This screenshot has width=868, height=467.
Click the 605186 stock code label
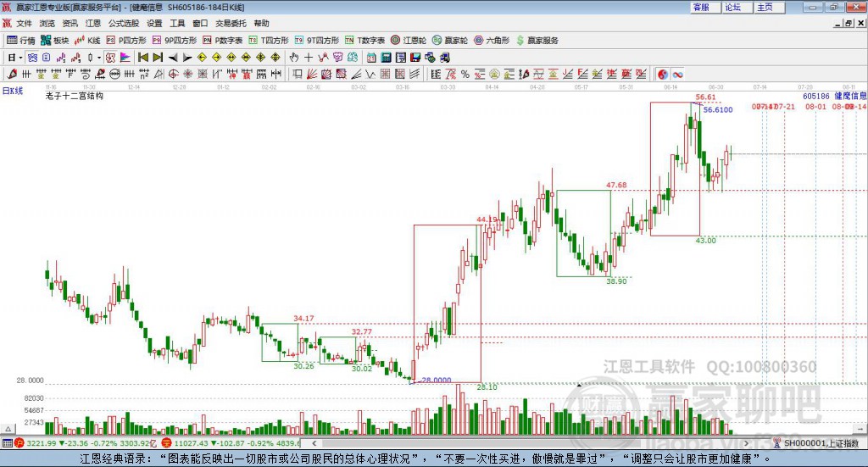(816, 97)
